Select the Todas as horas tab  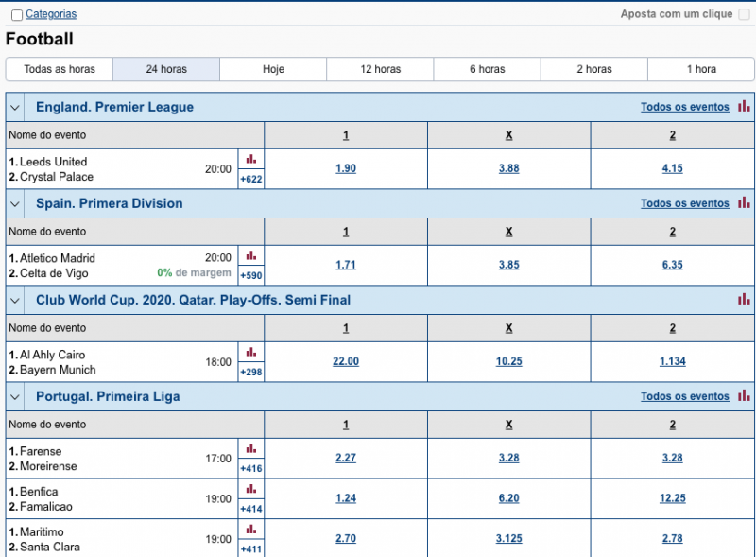tap(60, 69)
